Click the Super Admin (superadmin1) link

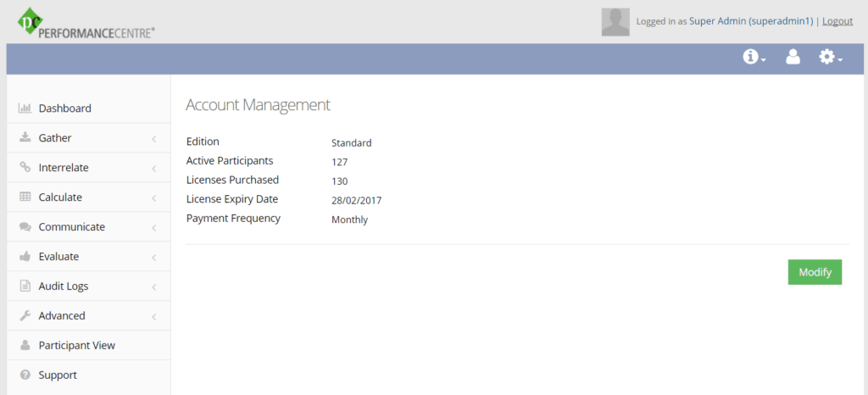pyautogui.click(x=751, y=21)
